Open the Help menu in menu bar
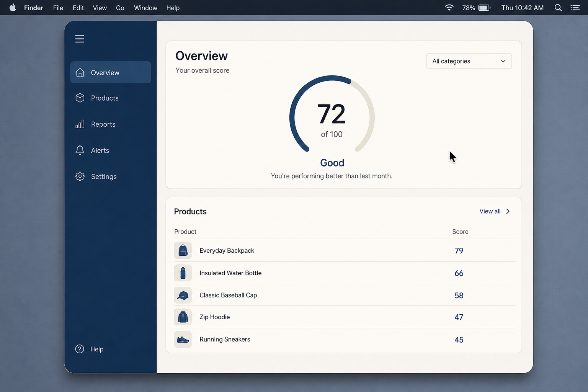Image resolution: width=588 pixels, height=392 pixels. click(173, 8)
